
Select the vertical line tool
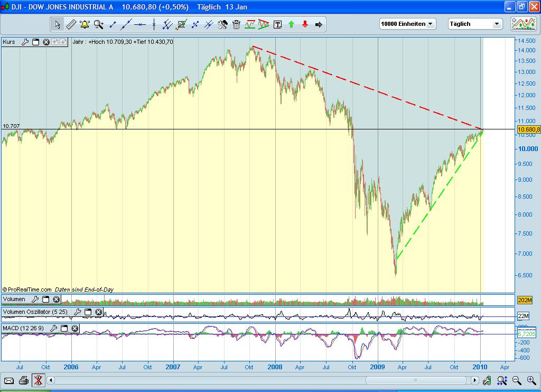click(153, 24)
